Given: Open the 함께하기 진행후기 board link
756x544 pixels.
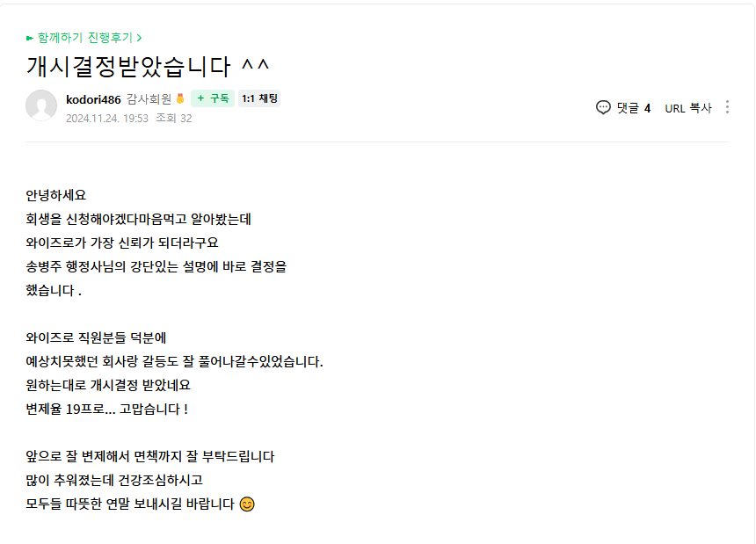Looking at the screenshot, I should (84, 38).
